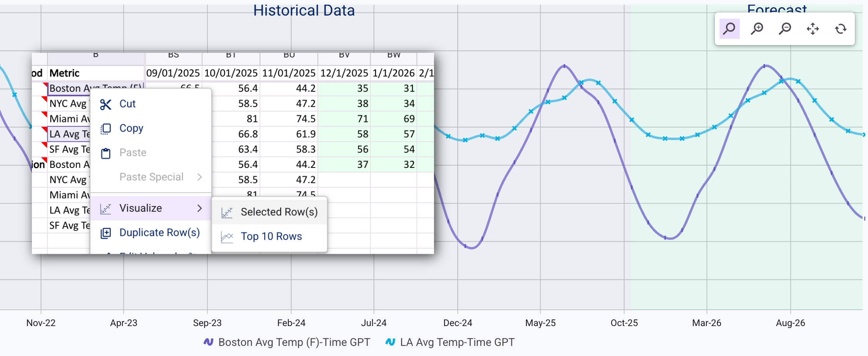Click the blue waveform icon in the LA legend

[390, 342]
